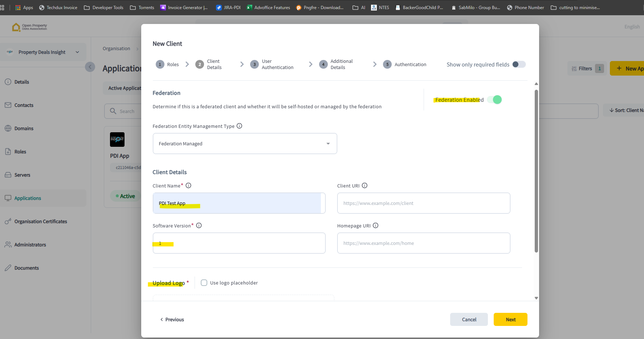Go to step 3 User Authentication
The height and width of the screenshot is (339, 644).
coord(272,64)
